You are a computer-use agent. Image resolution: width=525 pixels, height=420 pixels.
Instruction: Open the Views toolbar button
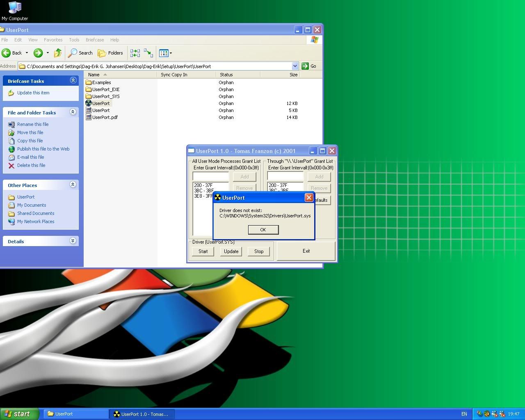coord(164,53)
